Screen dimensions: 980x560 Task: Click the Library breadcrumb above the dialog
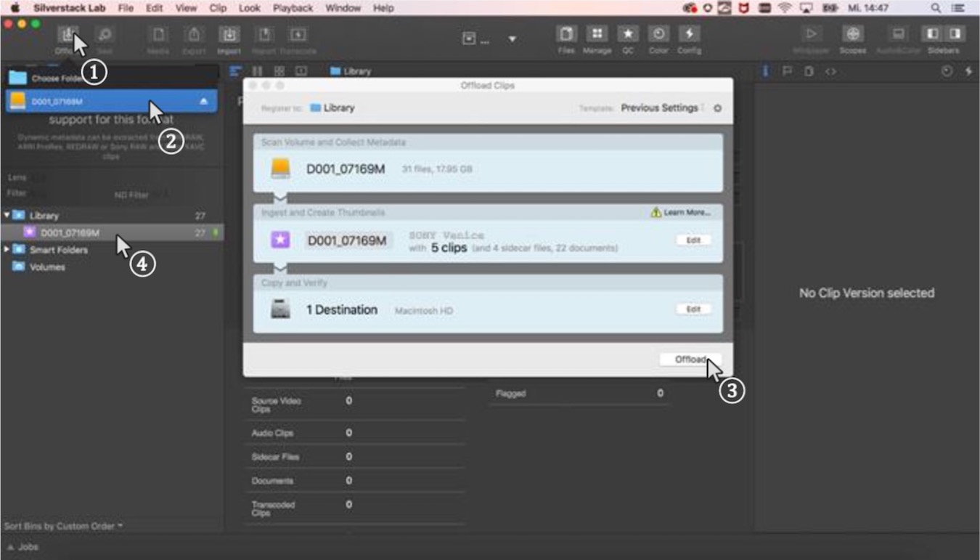tap(351, 71)
